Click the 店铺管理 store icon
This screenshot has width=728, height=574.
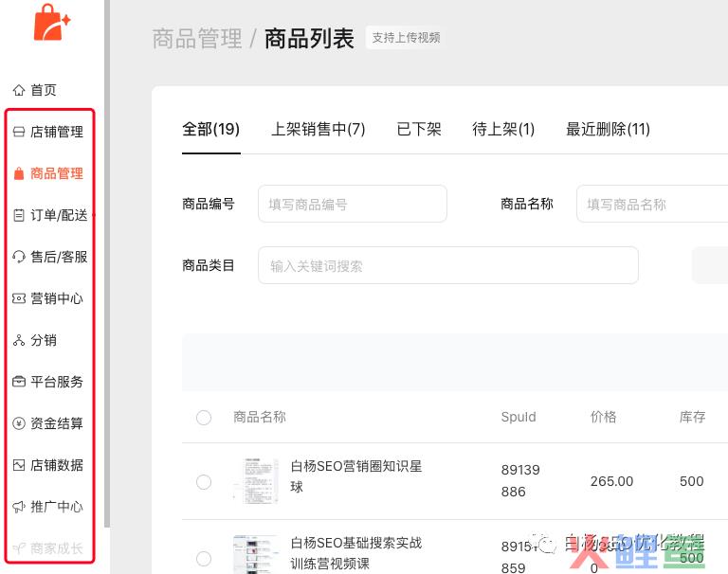pyautogui.click(x=19, y=132)
